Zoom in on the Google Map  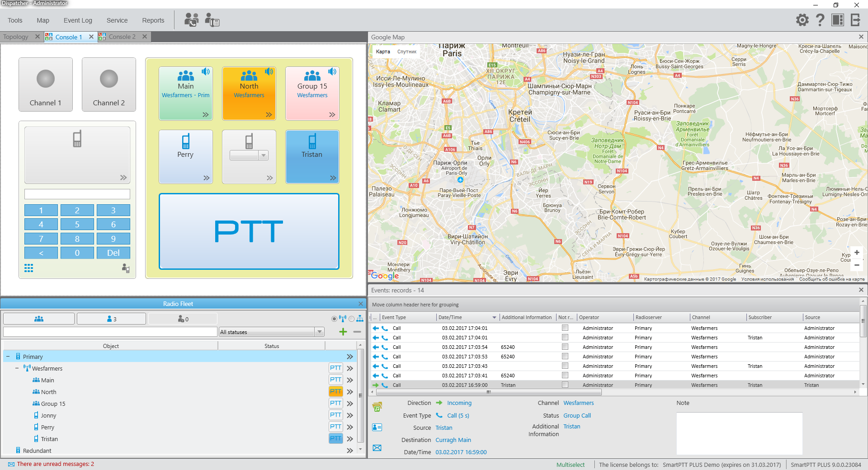(x=857, y=253)
